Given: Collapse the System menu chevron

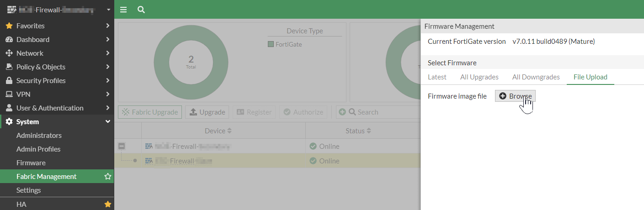Looking at the screenshot, I should click(x=108, y=121).
